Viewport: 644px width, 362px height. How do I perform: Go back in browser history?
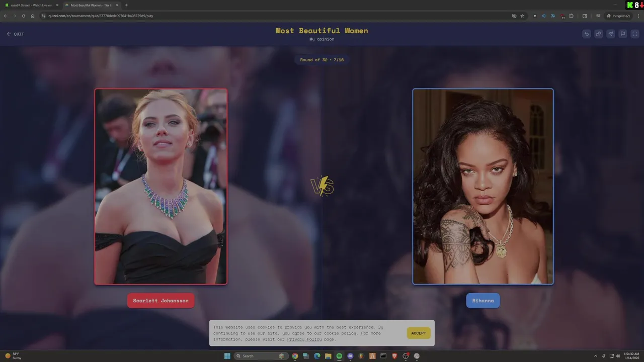tap(6, 16)
